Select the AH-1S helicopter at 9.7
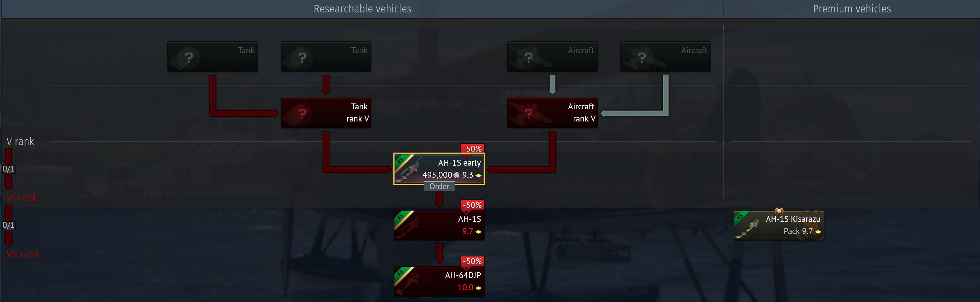This screenshot has height=302, width=980. (439, 225)
